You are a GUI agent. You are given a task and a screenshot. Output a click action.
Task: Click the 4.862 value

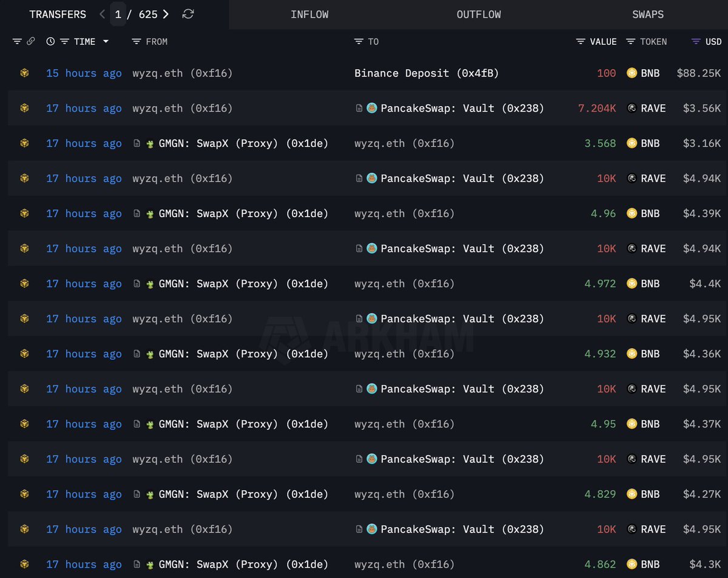click(x=600, y=565)
